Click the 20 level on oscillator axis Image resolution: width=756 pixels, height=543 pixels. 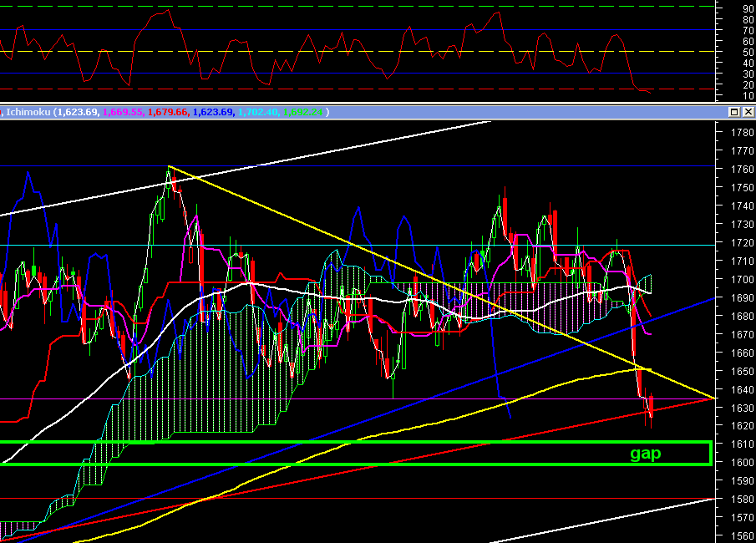point(748,85)
